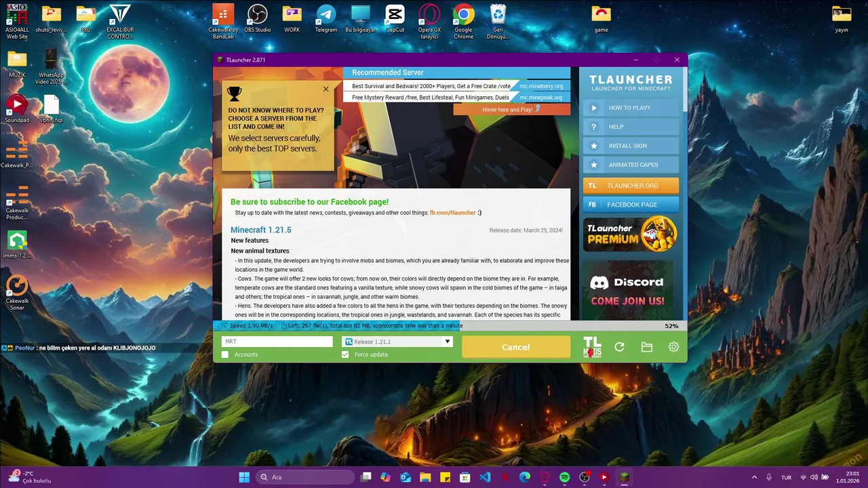868x488 pixels.
Task: Open the game folder on desktop
Action: click(x=601, y=19)
